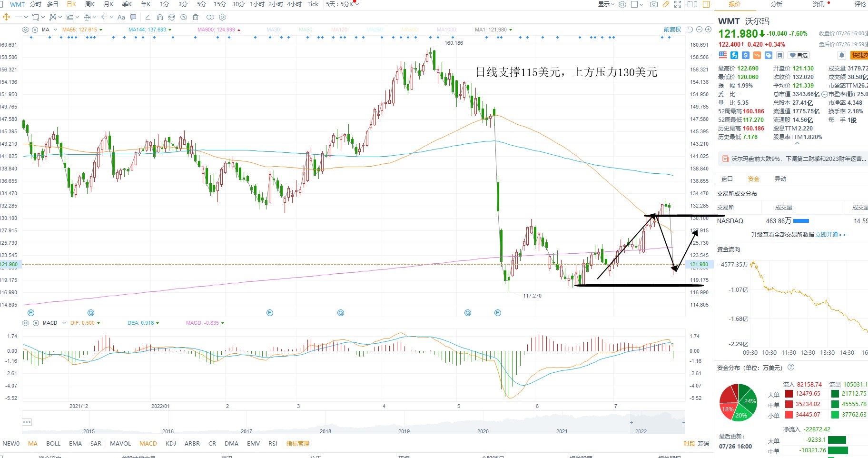Viewport: 868px width, 458px height.
Task: Zoom out chart with minus circle
Action: 699,30
